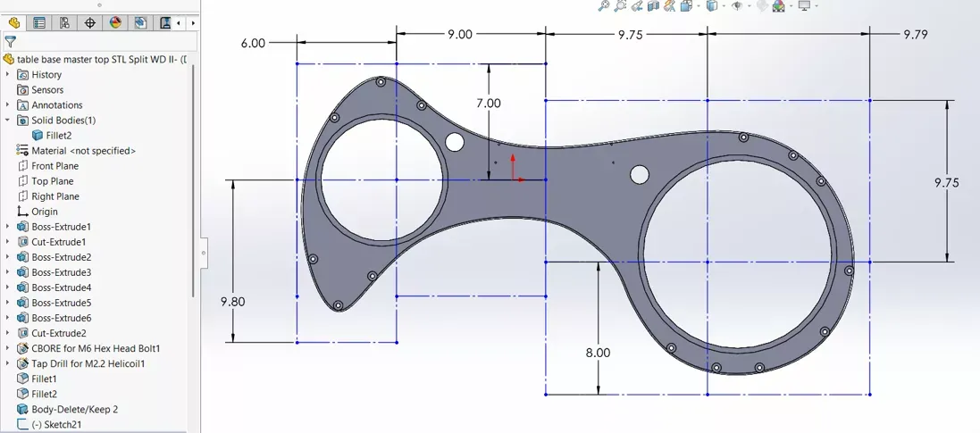Select the Top Plane icon
This screenshot has height=433, width=980.
click(23, 181)
